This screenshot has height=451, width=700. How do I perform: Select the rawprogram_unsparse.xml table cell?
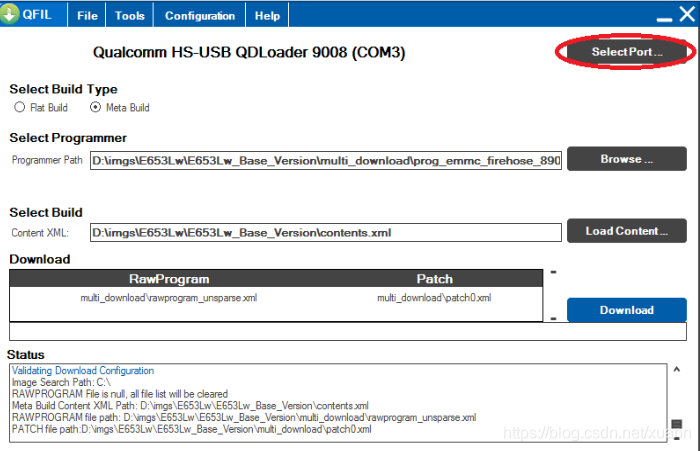[169, 298]
